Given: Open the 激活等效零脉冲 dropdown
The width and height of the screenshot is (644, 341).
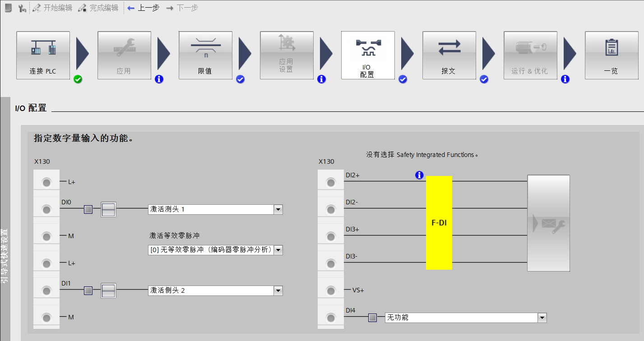Looking at the screenshot, I should pyautogui.click(x=278, y=250).
